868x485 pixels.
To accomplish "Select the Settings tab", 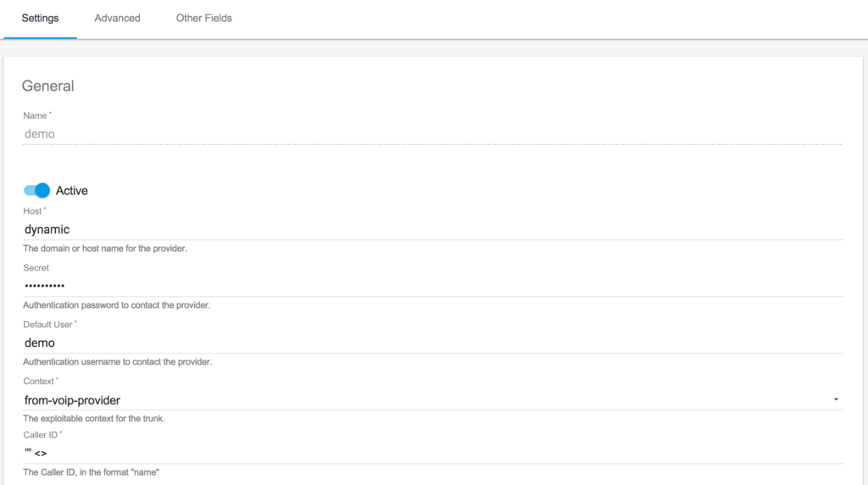I will click(40, 19).
